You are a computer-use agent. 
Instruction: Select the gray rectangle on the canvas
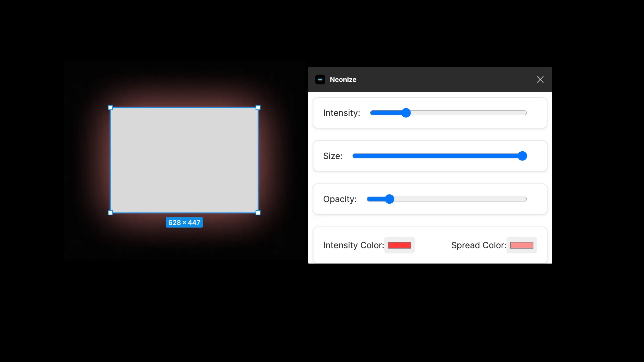pos(184,160)
